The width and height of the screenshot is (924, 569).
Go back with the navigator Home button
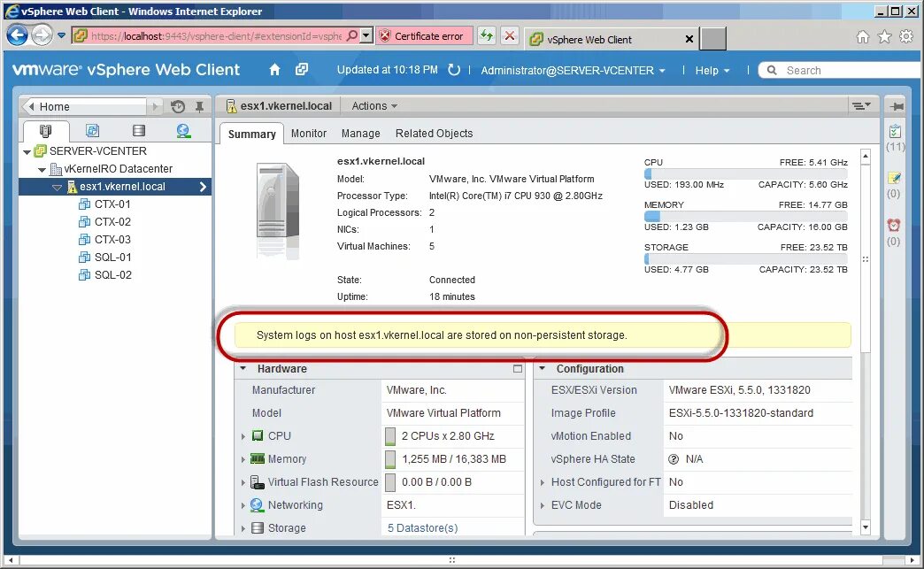(84, 106)
